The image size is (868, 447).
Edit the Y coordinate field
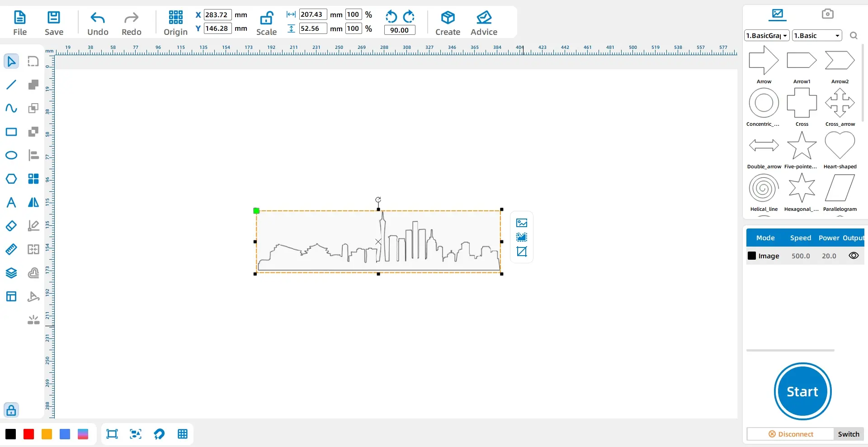click(217, 29)
